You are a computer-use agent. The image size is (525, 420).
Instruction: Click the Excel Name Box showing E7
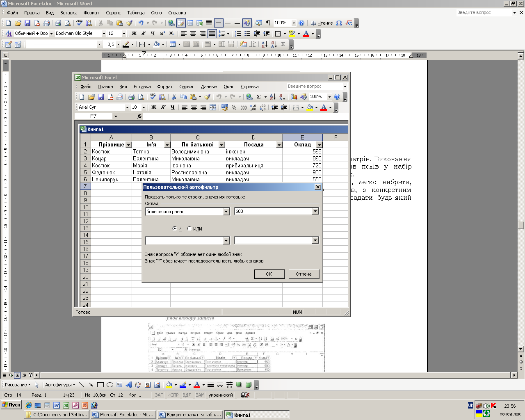click(x=94, y=116)
